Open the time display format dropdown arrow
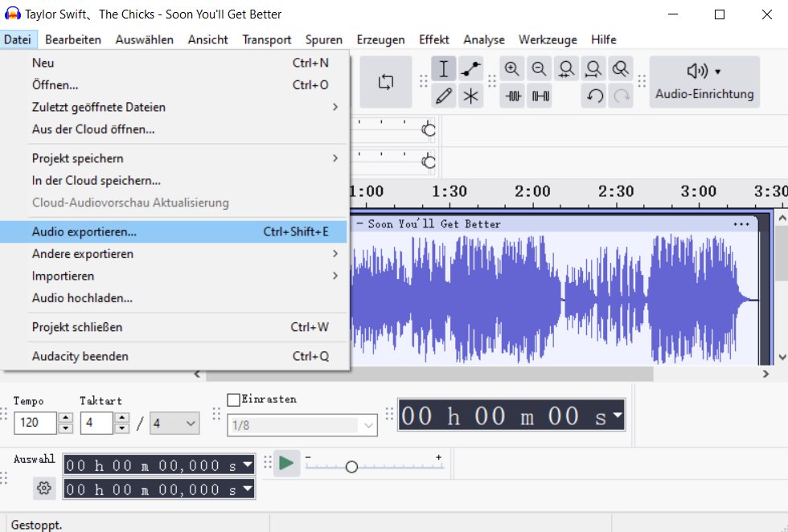 point(618,415)
